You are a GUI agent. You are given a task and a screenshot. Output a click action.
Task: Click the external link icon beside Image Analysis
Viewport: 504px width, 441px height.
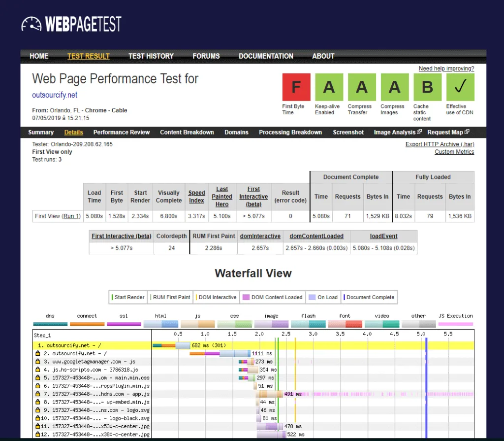tap(419, 132)
